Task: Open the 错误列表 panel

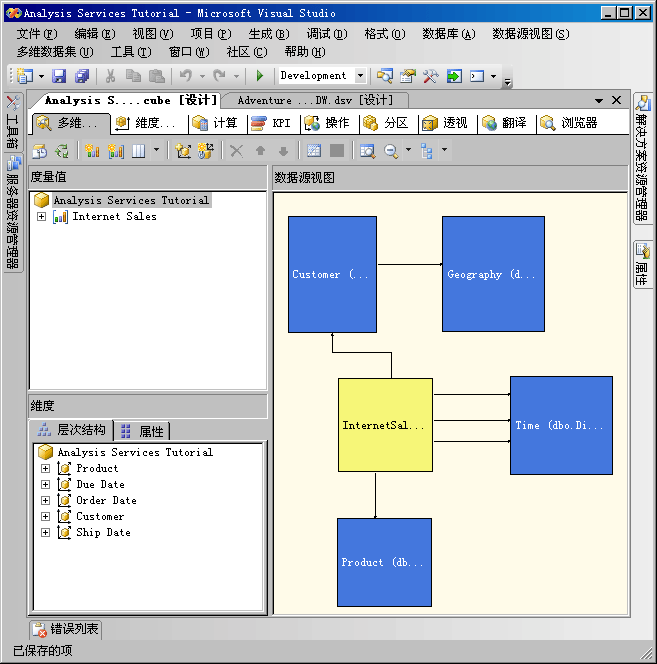Action: (x=66, y=629)
